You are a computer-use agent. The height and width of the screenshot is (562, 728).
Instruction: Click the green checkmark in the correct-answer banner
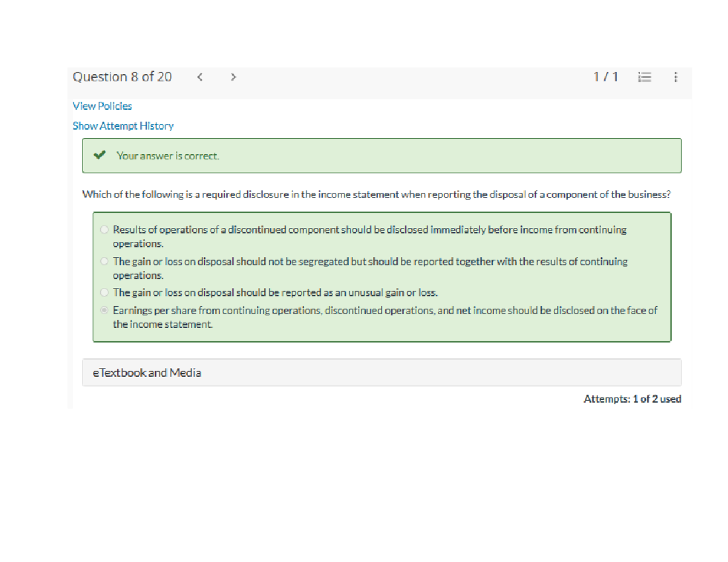[x=99, y=155]
